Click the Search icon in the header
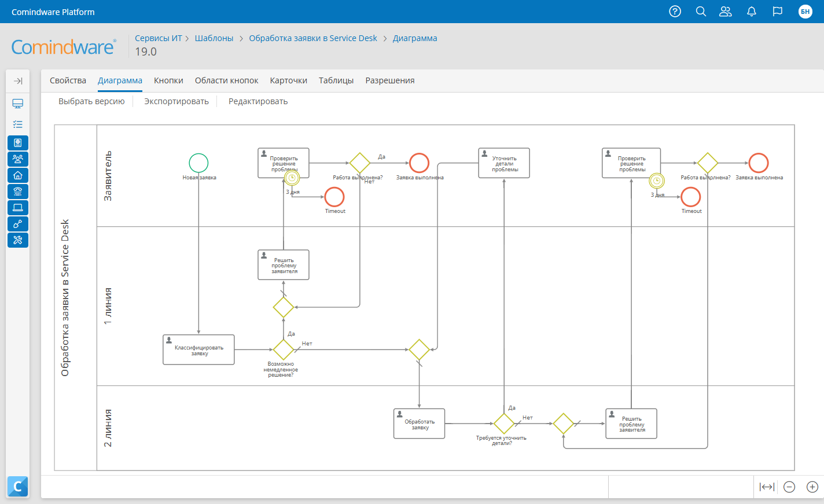Viewport: 824px width, 504px height. tap(701, 11)
